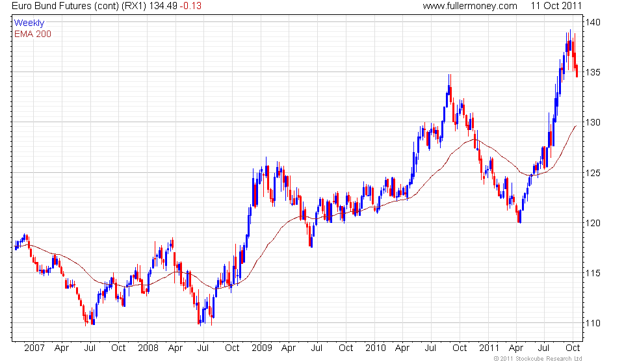
Task: Click the EMA 200 legend label
Action: [x=32, y=34]
